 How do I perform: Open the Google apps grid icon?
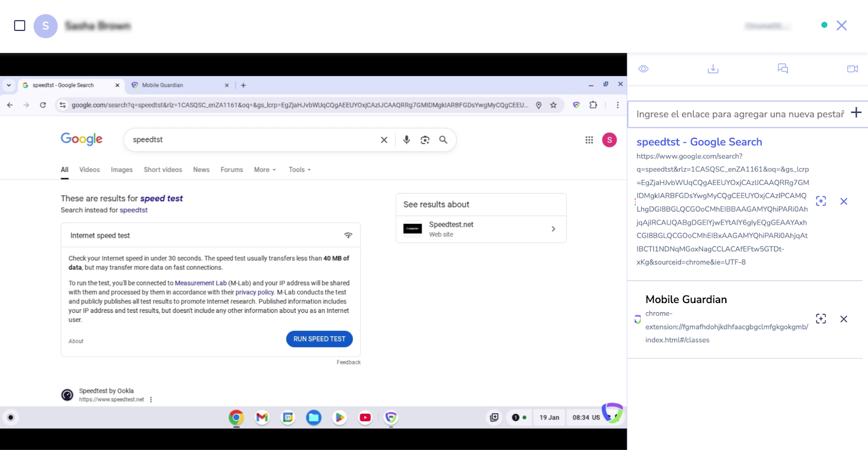click(589, 140)
